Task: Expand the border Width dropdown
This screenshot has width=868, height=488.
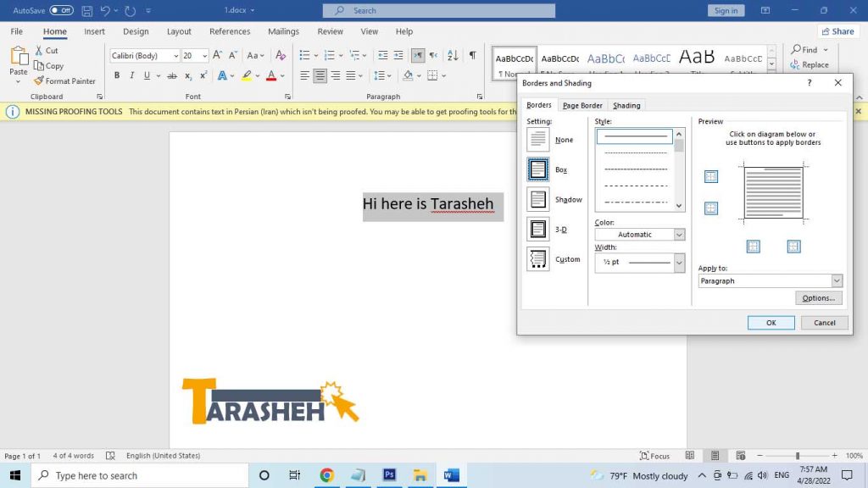Action: 640,263
